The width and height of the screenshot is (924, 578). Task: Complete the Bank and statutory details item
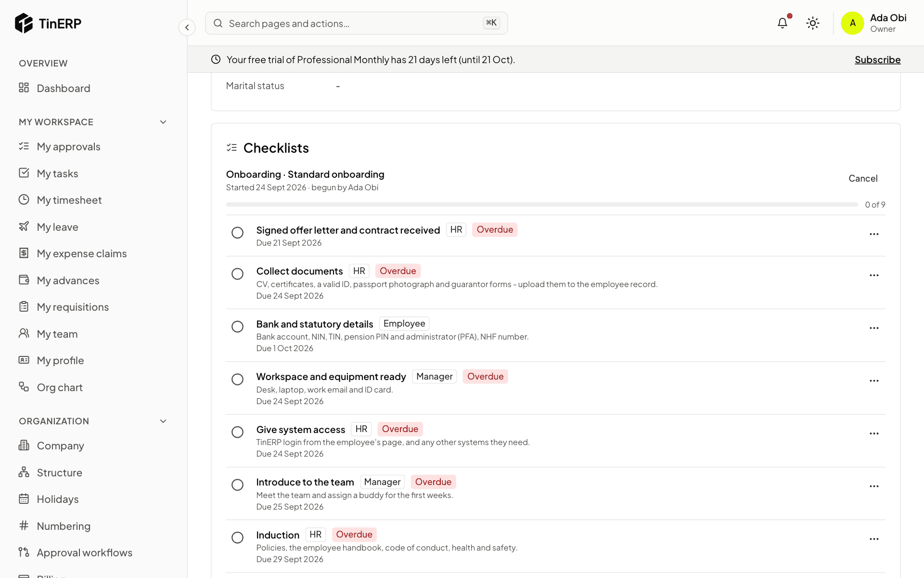237,327
